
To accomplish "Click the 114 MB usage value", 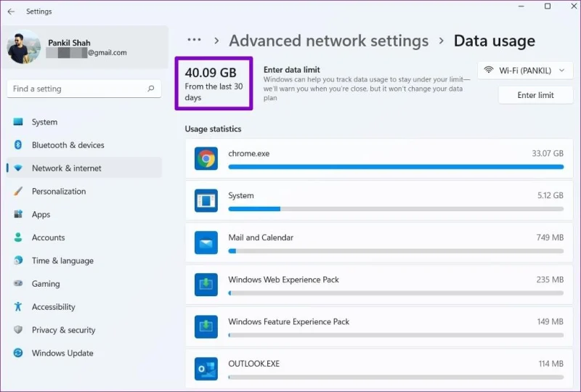I will [x=551, y=364].
